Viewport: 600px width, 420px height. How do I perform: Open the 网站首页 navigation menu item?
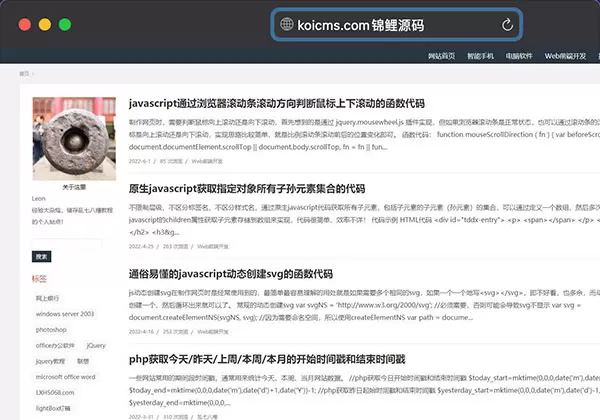tap(441, 56)
